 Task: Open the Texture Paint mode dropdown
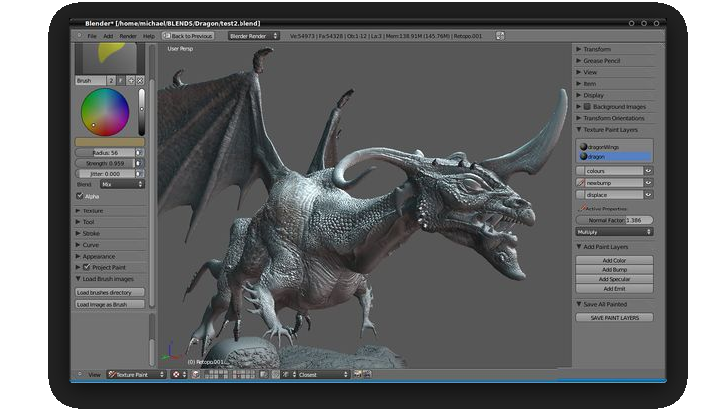(136, 374)
